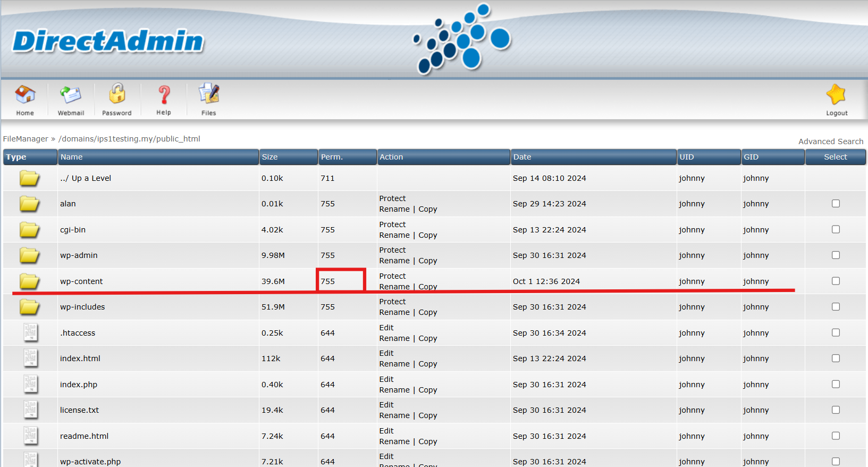Open the wp-content folder icon
Image resolution: width=868 pixels, height=467 pixels.
[x=30, y=281]
